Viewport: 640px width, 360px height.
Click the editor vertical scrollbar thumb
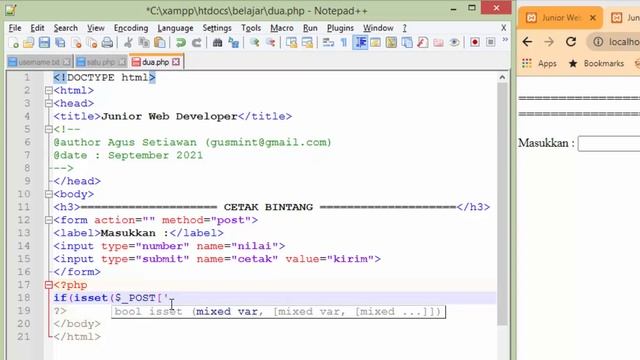(x=502, y=204)
